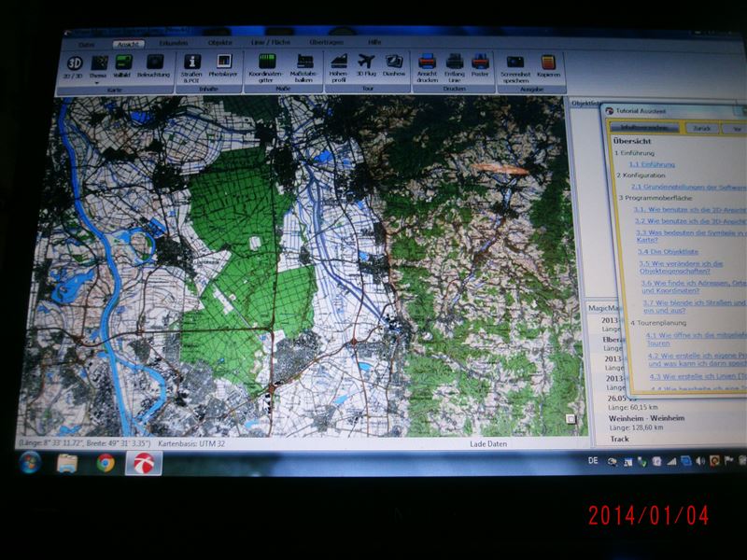
Task: Switch to the Objekte ribbon tab
Action: (220, 44)
